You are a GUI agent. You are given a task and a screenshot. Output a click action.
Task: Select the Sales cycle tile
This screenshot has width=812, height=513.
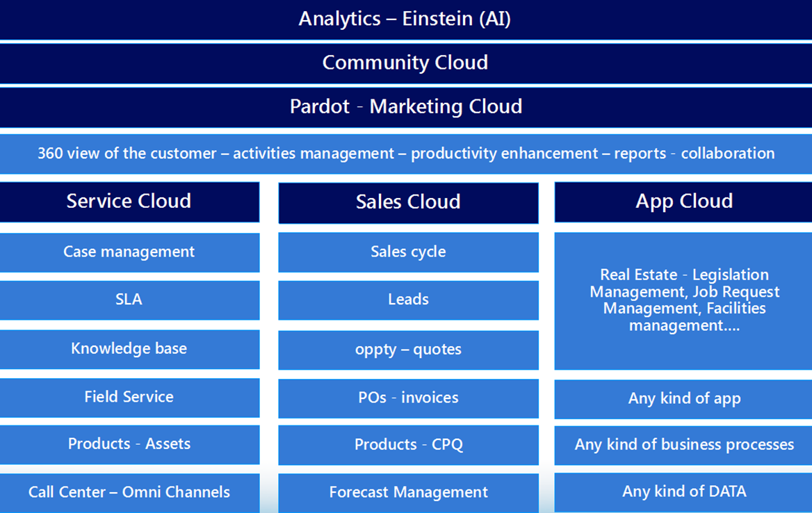(408, 252)
